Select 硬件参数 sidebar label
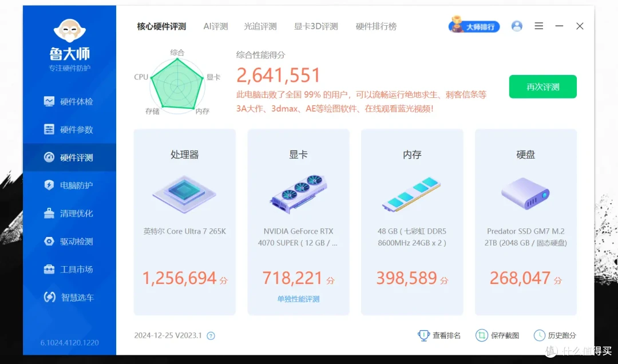The width and height of the screenshot is (618, 364). click(77, 130)
